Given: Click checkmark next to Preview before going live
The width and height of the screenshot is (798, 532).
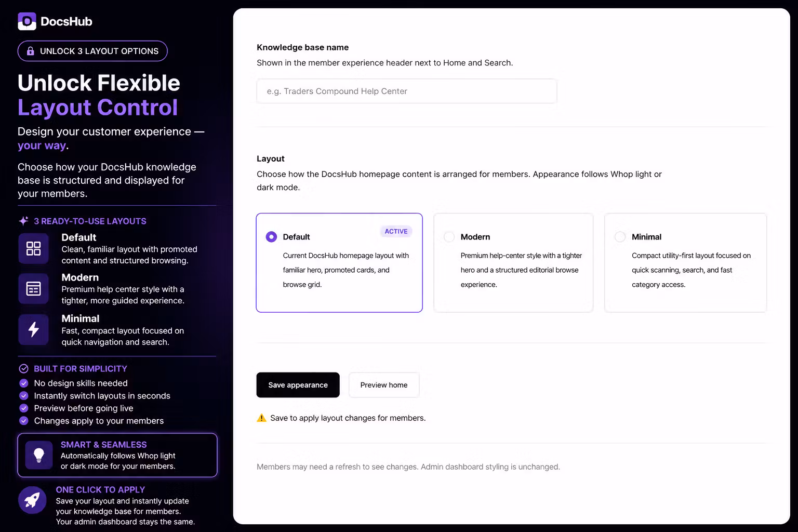Looking at the screenshot, I should click(23, 408).
